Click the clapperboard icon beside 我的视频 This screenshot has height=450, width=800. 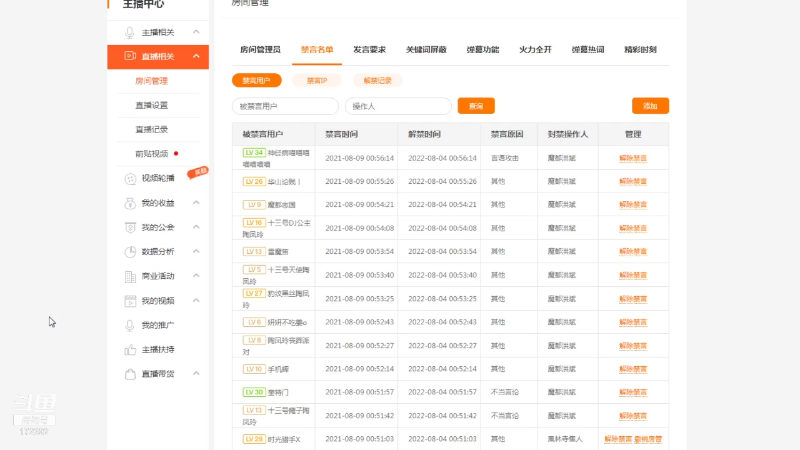[x=130, y=301]
